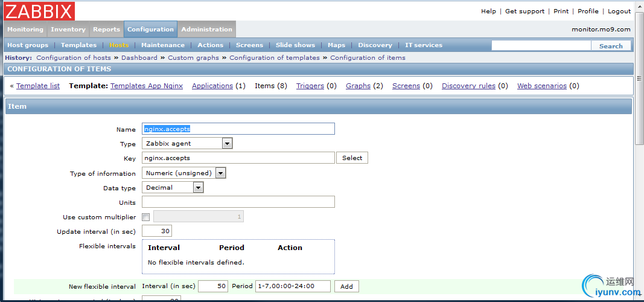Open the Graphs link

[x=358, y=86]
